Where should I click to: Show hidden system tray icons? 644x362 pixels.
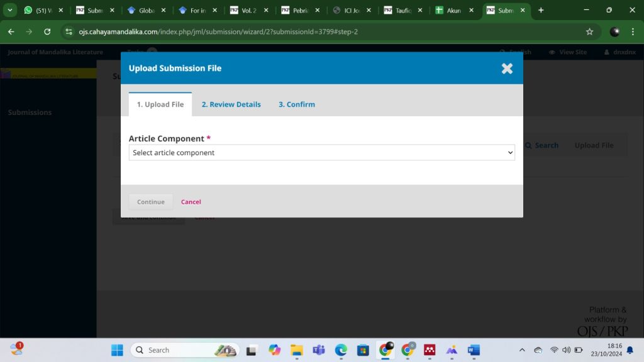click(521, 350)
